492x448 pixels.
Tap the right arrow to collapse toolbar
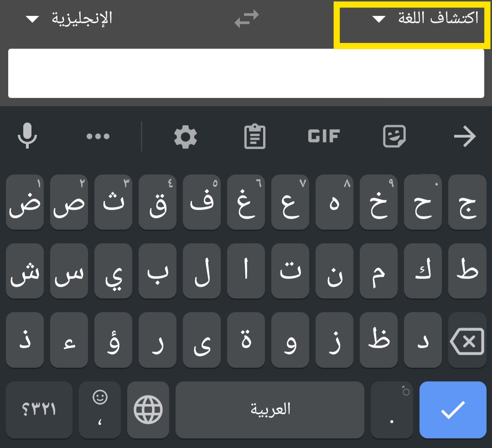pyautogui.click(x=465, y=136)
